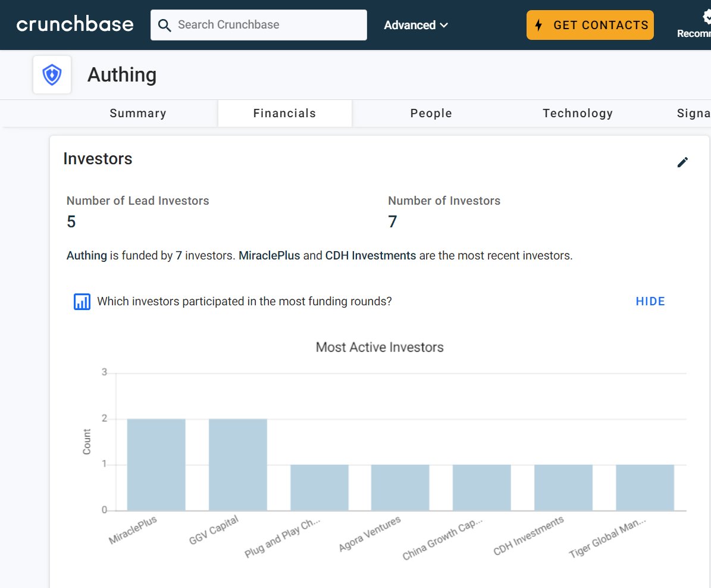This screenshot has width=711, height=588.
Task: Switch to the Technology tab
Action: click(x=578, y=114)
